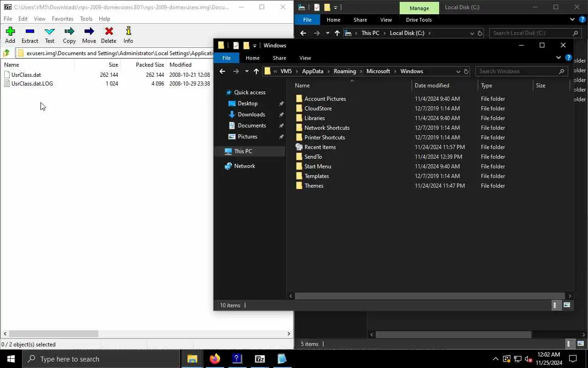
Task: Click Roaming in breadcrumb path
Action: [345, 71]
